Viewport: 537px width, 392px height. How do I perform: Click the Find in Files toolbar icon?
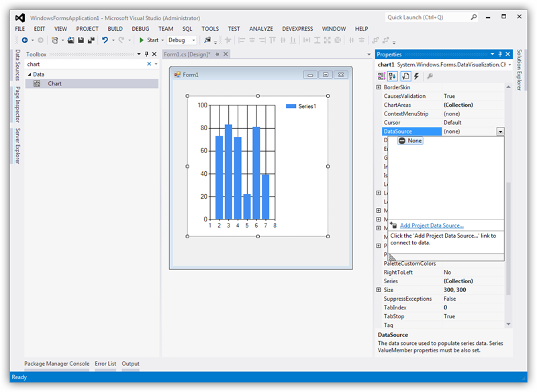coord(208,40)
